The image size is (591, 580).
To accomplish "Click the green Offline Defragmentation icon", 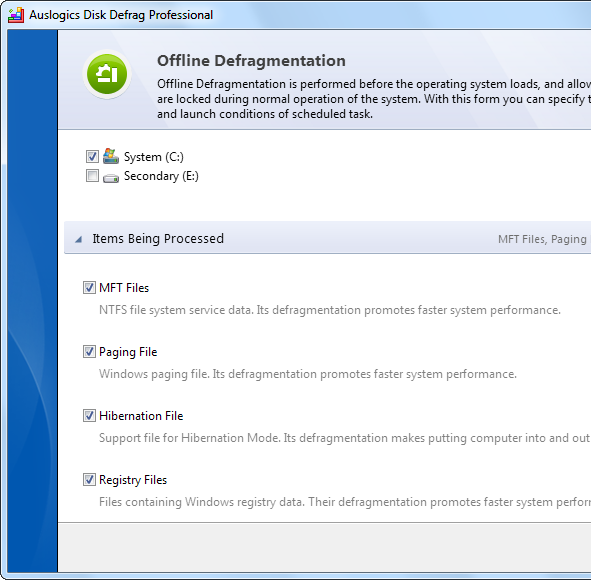I will click(107, 74).
